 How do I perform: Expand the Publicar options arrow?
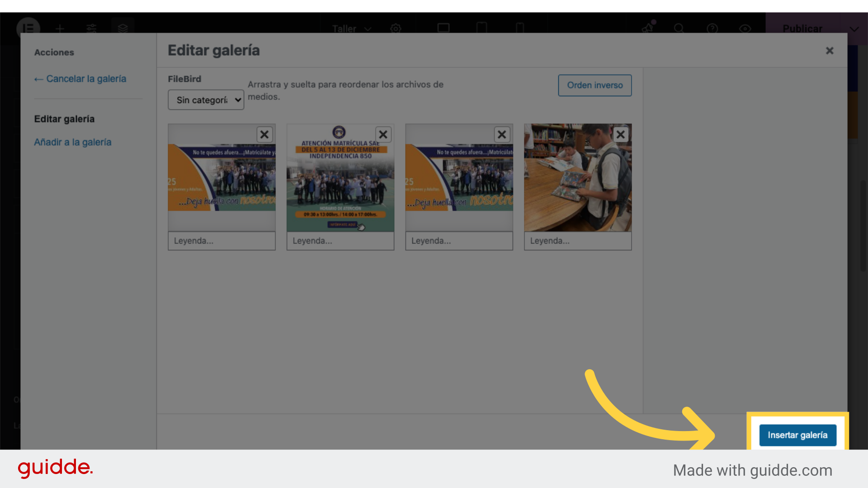(854, 28)
